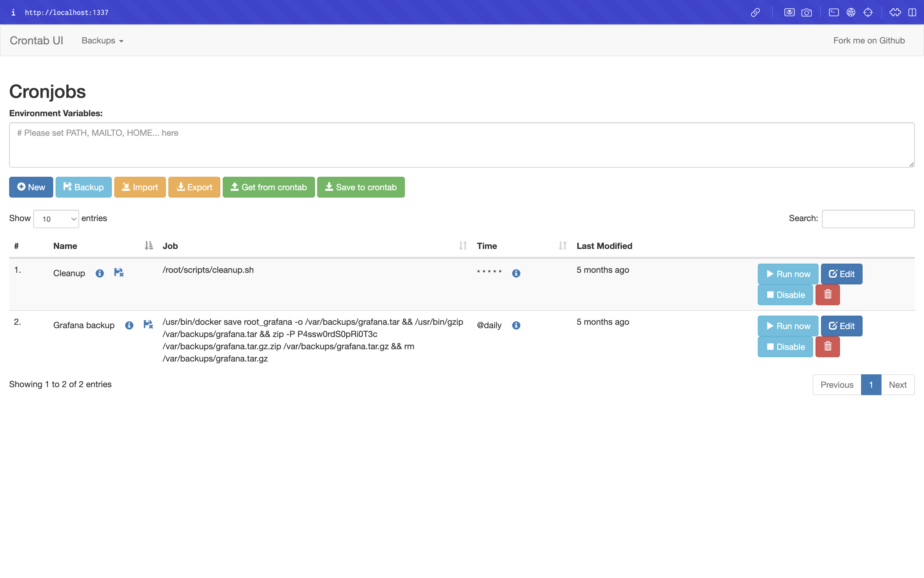This screenshot has width=924, height=578.
Task: Open the Backups dropdown menu
Action: pyautogui.click(x=102, y=40)
